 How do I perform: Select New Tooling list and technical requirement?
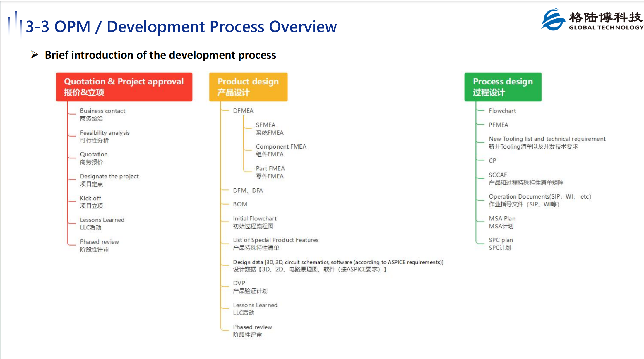pos(547,143)
